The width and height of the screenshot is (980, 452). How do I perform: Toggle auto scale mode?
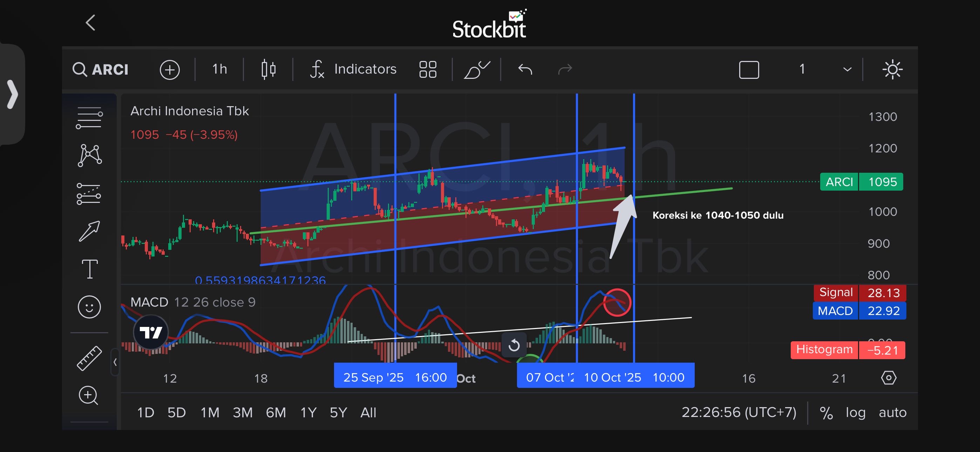click(892, 412)
